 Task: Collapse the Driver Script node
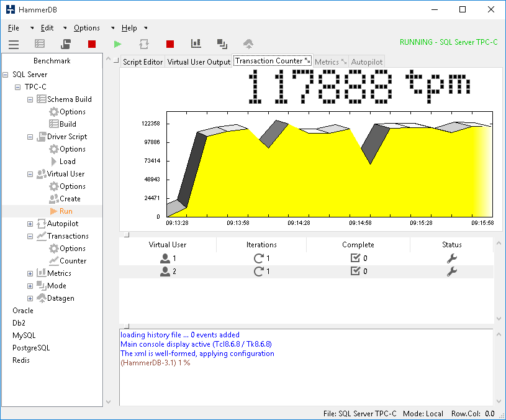pyautogui.click(x=30, y=137)
